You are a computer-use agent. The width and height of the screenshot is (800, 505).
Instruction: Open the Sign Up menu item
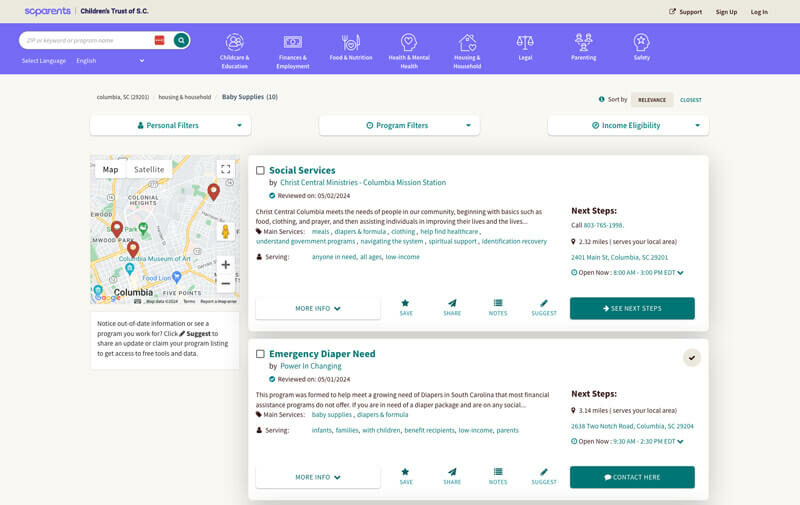click(x=726, y=12)
